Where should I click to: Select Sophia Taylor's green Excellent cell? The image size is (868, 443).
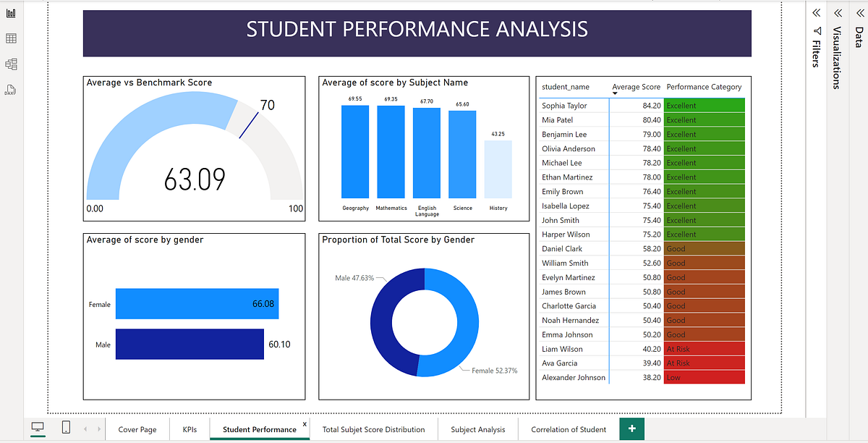[x=704, y=105]
